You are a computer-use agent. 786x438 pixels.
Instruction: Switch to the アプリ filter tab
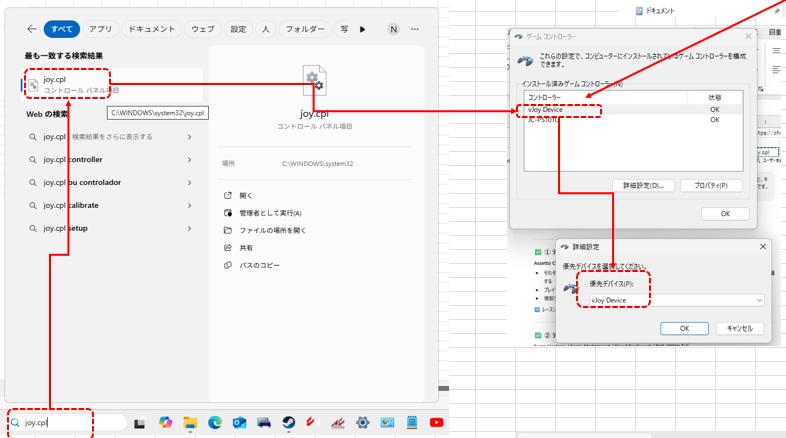click(x=100, y=30)
